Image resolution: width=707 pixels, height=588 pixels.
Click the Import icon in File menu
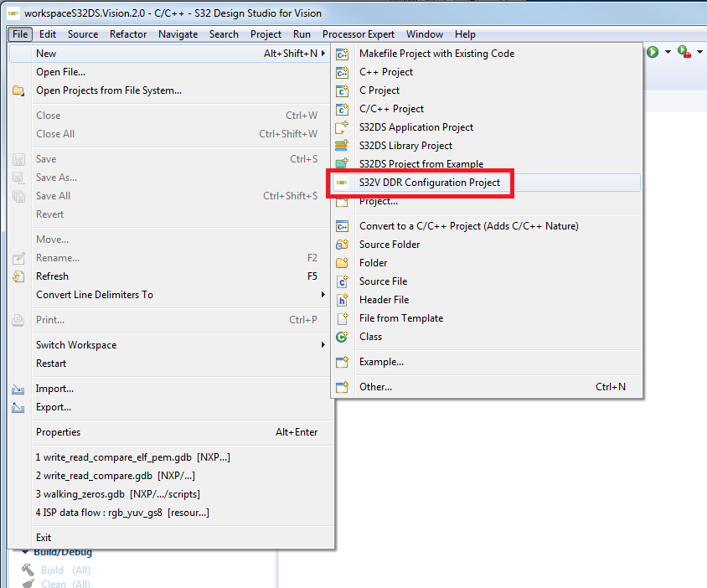(18, 389)
